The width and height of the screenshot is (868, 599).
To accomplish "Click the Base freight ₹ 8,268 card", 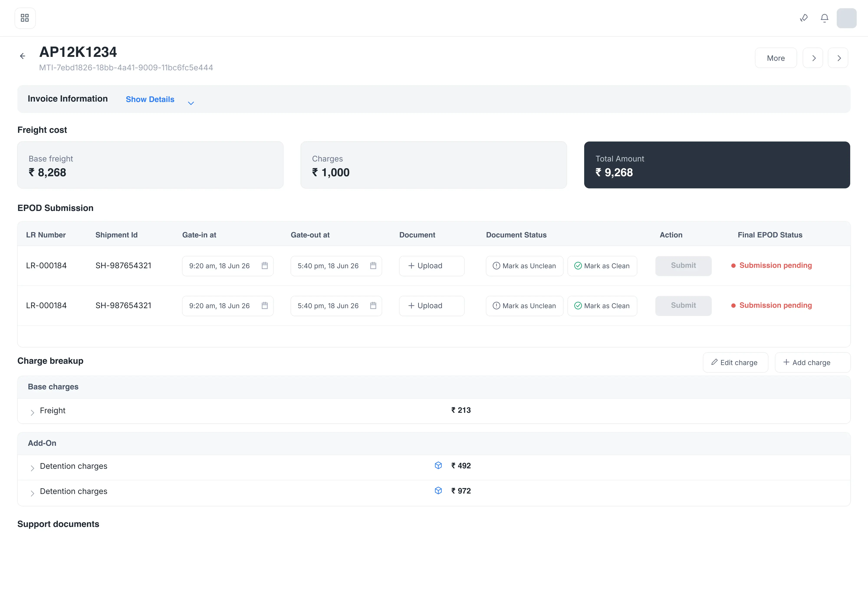I will point(150,165).
